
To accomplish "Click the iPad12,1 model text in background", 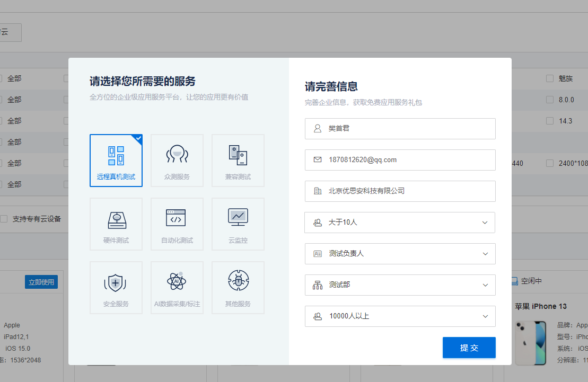I will (x=16, y=336).
